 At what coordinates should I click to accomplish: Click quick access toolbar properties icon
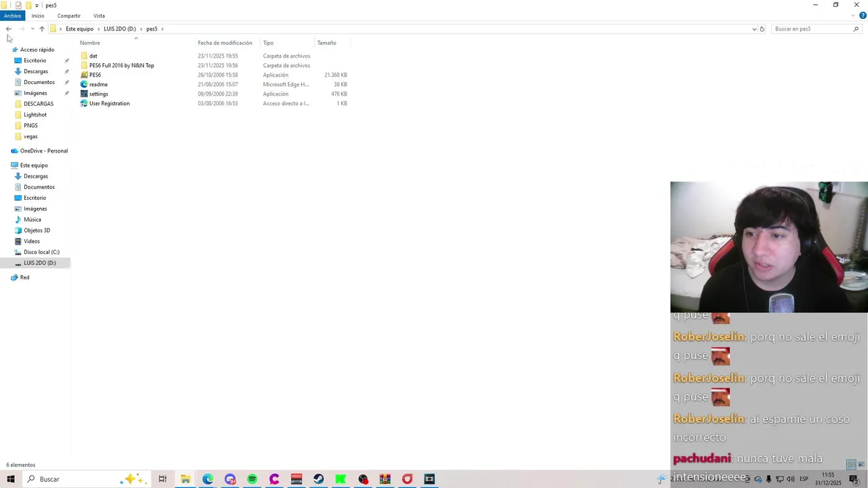click(18, 5)
